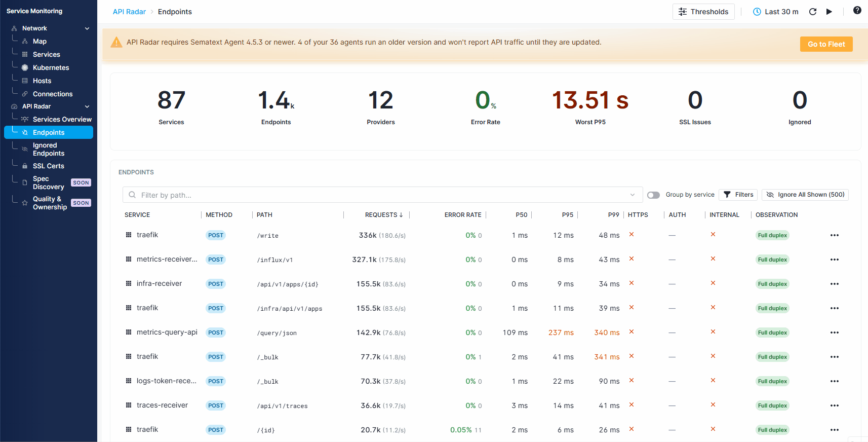Viewport: 868px width, 442px height.
Task: Click the traces-receiver service icon
Action: 129,405
